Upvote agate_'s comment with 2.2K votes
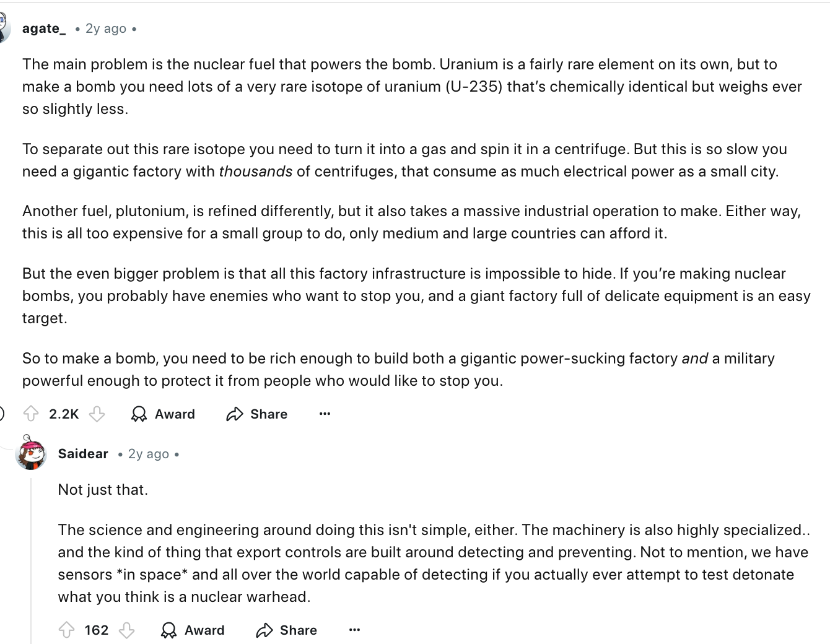The width and height of the screenshot is (830, 644). 31,414
